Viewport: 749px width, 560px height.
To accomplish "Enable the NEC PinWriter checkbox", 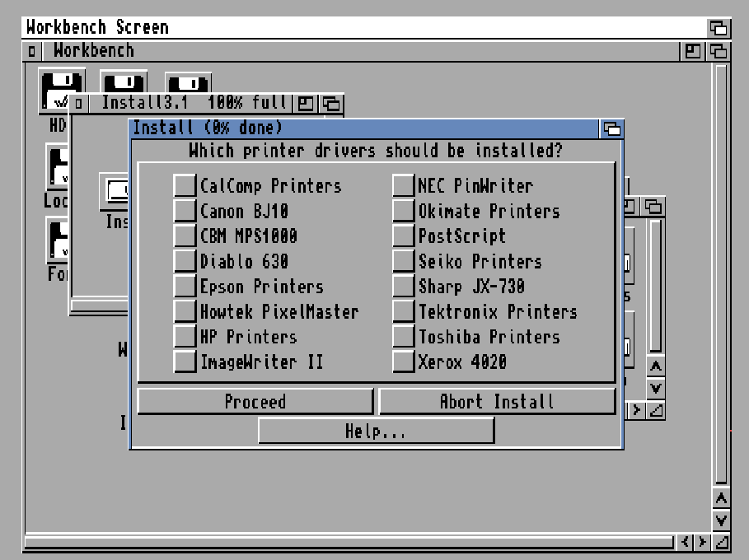I will click(403, 185).
